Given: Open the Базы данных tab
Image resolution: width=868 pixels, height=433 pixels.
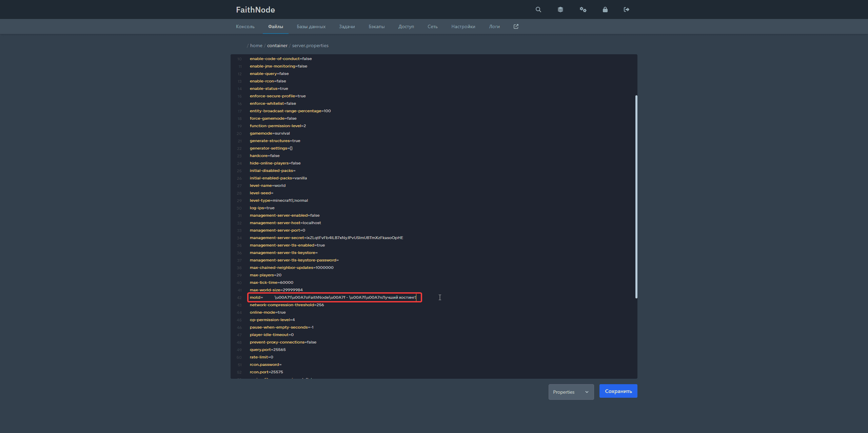Looking at the screenshot, I should coord(311,26).
